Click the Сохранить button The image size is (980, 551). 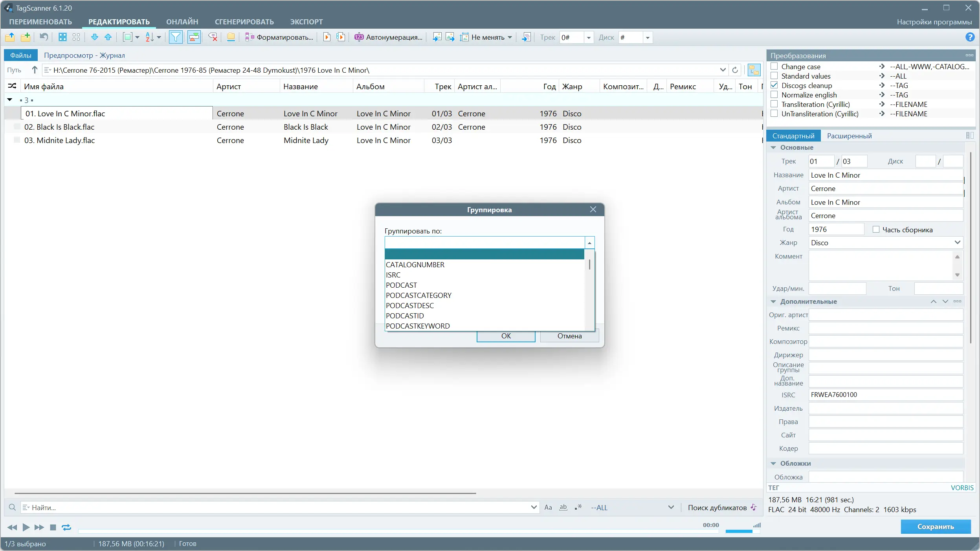936,527
